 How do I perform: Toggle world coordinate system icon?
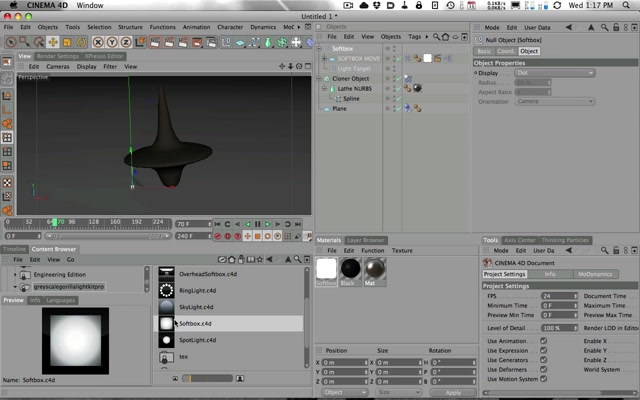coord(140,42)
